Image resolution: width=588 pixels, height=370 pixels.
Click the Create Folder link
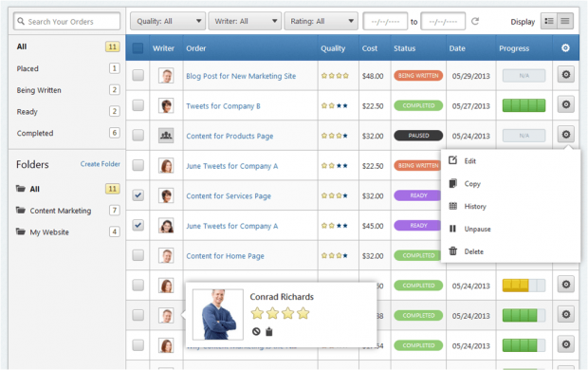point(101,164)
